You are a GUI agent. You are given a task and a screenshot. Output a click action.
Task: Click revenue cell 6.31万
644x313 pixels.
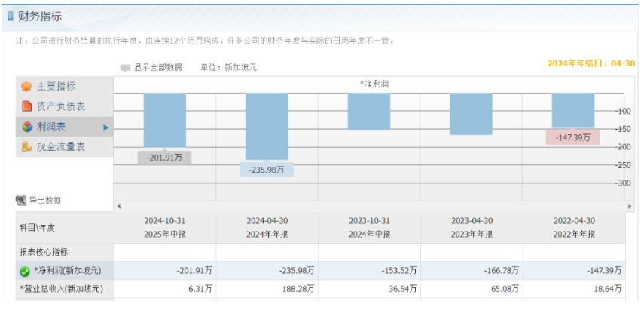point(165,289)
